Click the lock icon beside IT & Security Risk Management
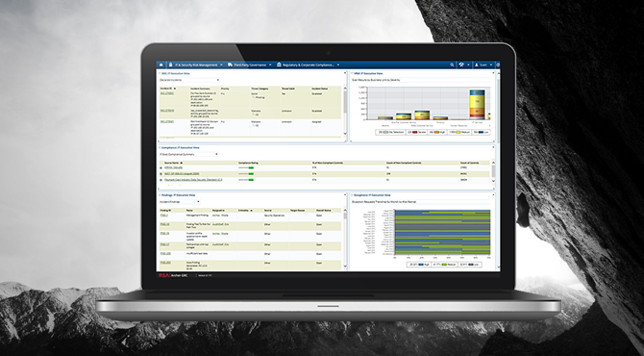Viewport: 644px width, 356px height. point(170,65)
